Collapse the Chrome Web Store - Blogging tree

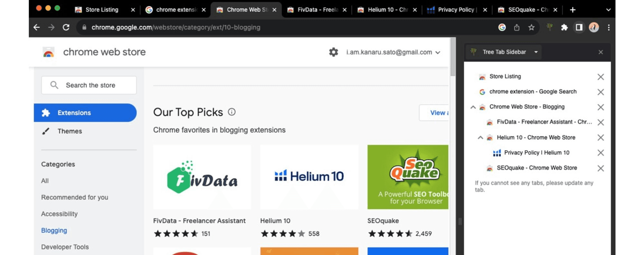(473, 107)
